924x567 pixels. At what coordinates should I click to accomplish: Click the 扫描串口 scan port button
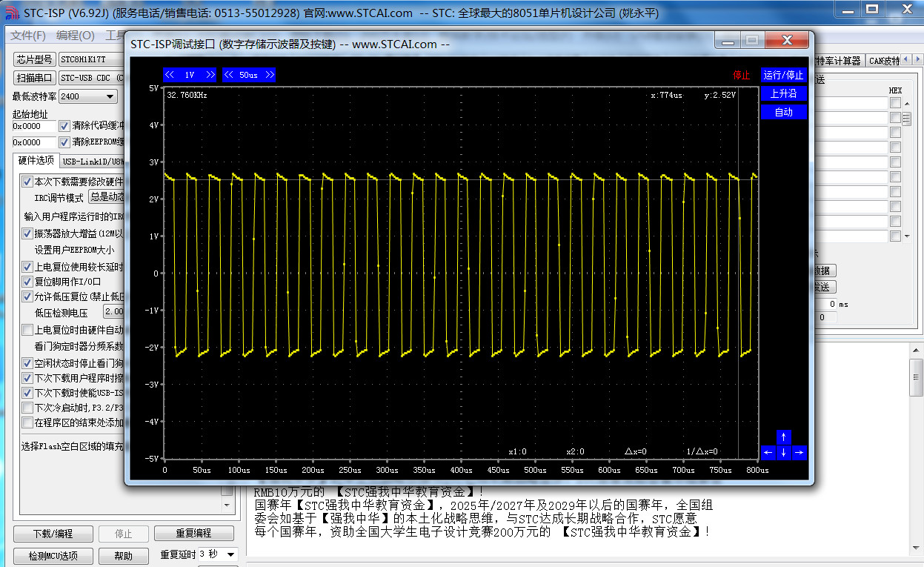pyautogui.click(x=35, y=78)
